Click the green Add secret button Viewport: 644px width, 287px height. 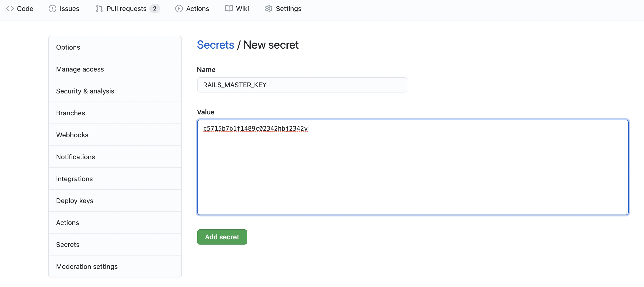222,237
